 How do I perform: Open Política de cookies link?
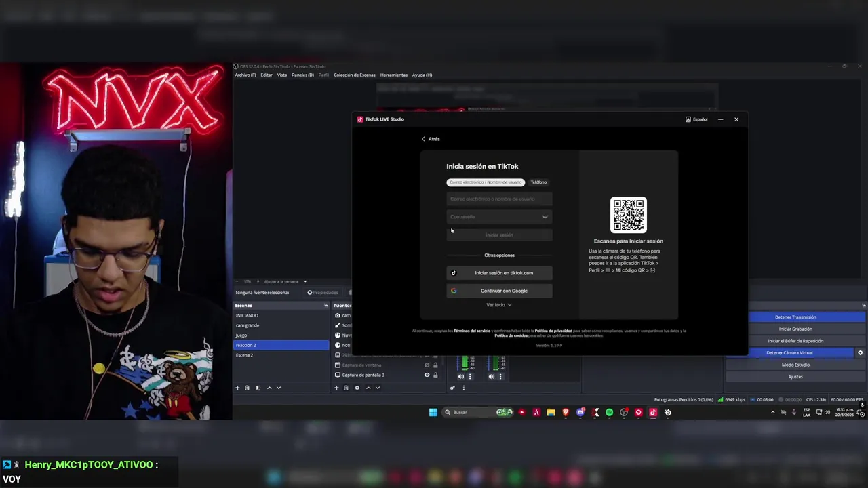tap(511, 335)
